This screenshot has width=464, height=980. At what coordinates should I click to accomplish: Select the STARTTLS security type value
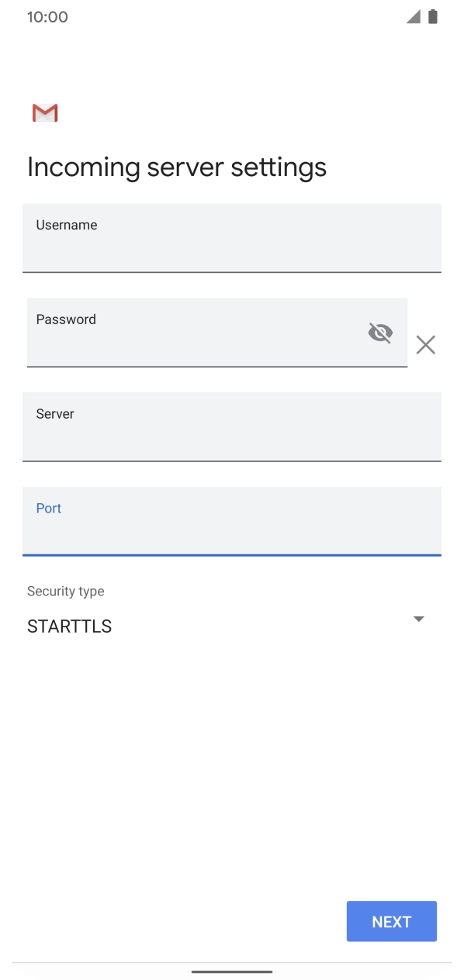(x=69, y=626)
